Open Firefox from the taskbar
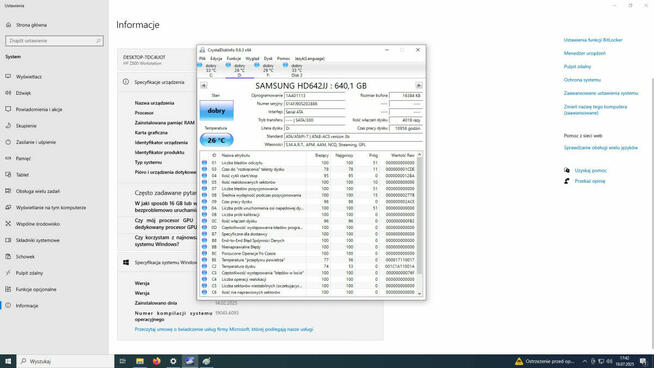Image resolution: width=654 pixels, height=368 pixels. click(156, 361)
